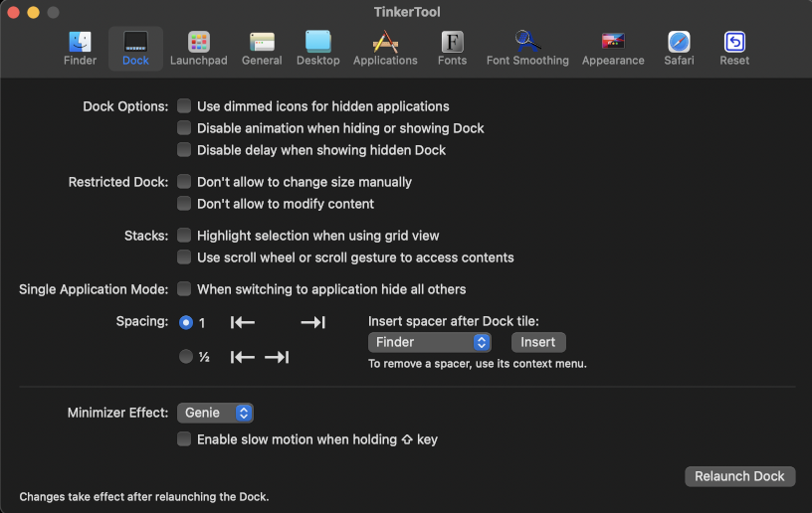Viewport: 812px width, 513px height.
Task: Check Disable delay when showing hidden Dock
Action: point(184,150)
